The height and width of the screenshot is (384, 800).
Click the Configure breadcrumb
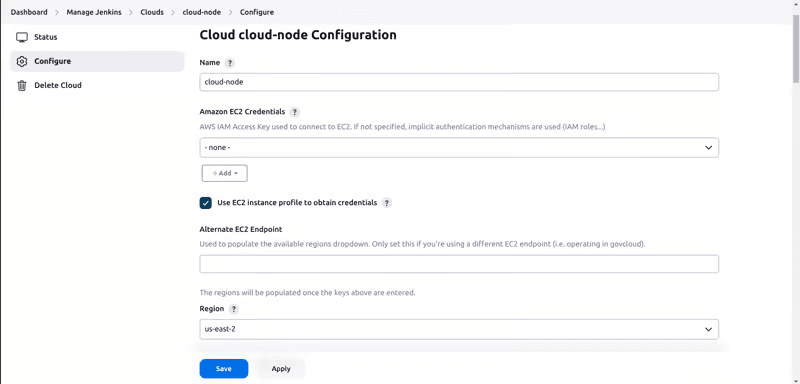257,12
